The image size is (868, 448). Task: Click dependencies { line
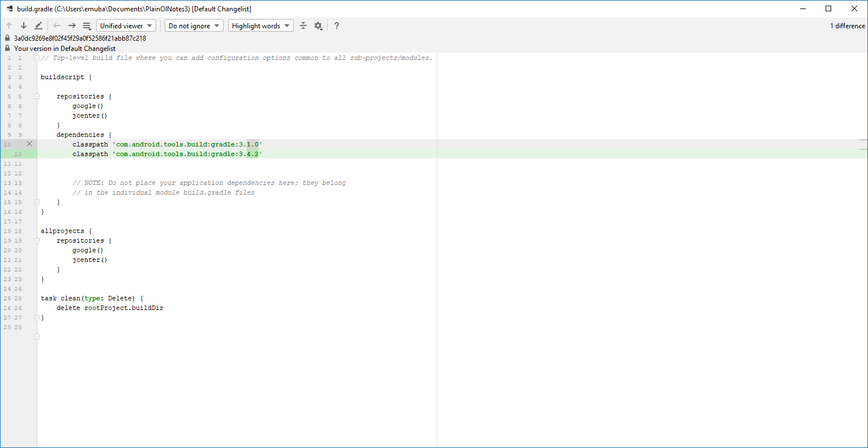point(84,135)
